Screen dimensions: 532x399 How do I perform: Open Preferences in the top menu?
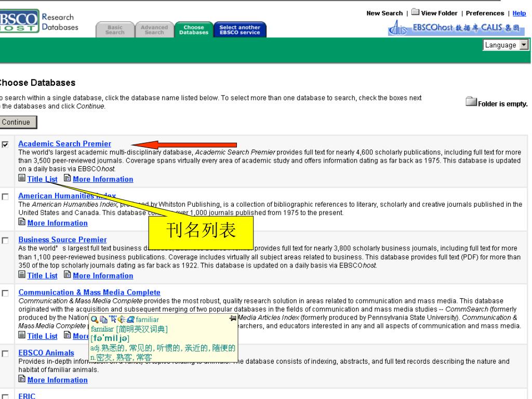[485, 13]
